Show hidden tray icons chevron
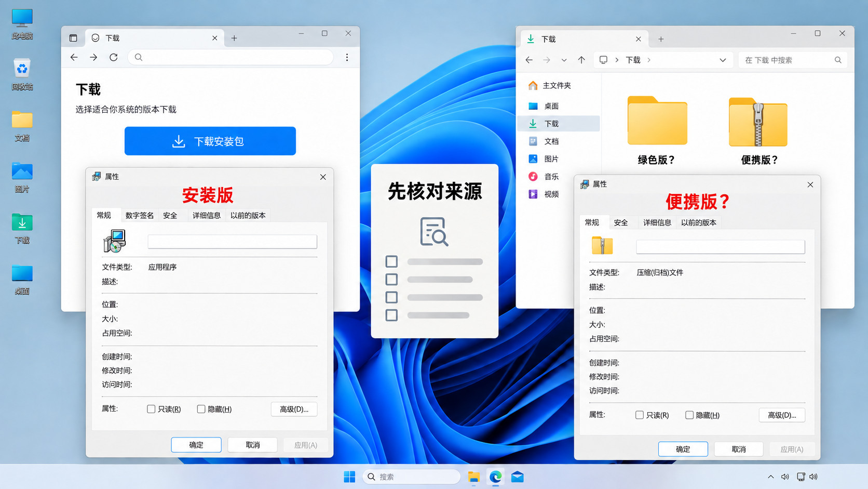Screen dimensions: 868x489 tap(770, 477)
